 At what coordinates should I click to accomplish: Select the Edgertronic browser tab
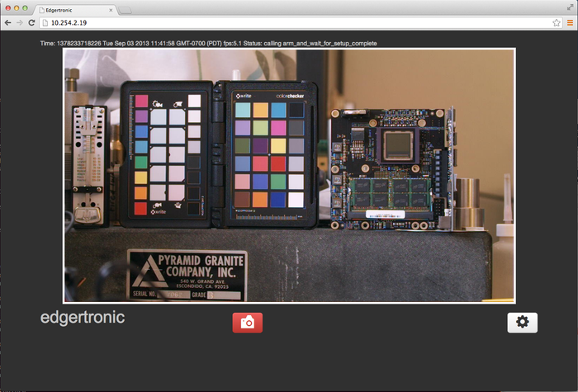pyautogui.click(x=73, y=10)
